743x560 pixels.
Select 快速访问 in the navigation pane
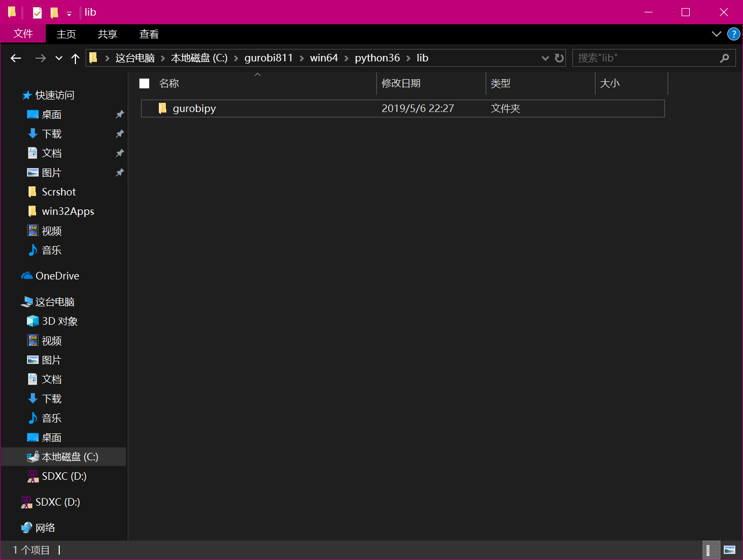[x=54, y=95]
